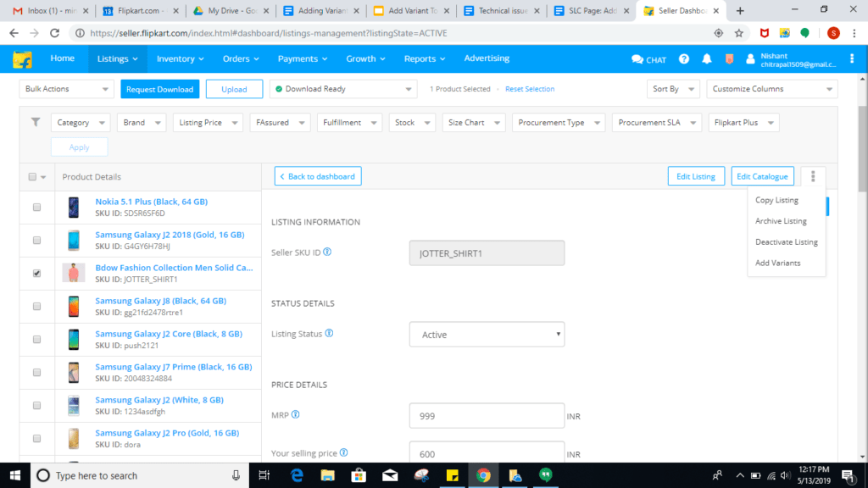The width and height of the screenshot is (868, 488).
Task: Click the Request Download button
Action: pos(159,89)
